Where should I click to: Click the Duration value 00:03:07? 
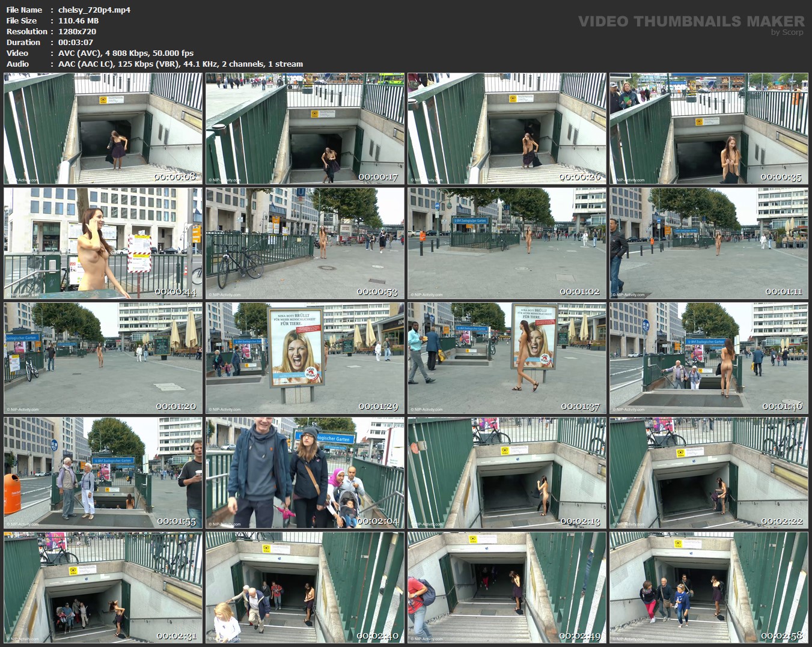[76, 42]
